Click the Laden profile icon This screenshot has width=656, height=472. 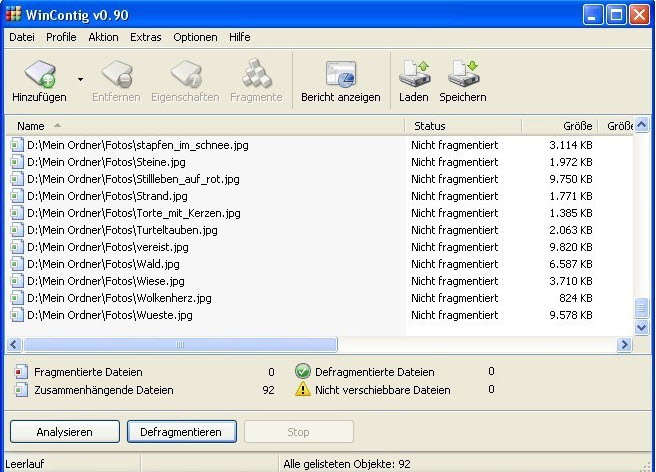pos(414,74)
